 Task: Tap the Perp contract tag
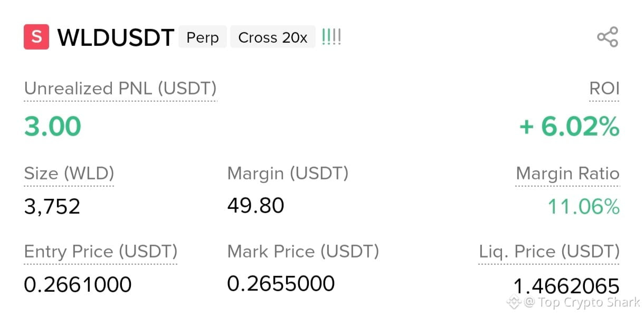pyautogui.click(x=203, y=37)
